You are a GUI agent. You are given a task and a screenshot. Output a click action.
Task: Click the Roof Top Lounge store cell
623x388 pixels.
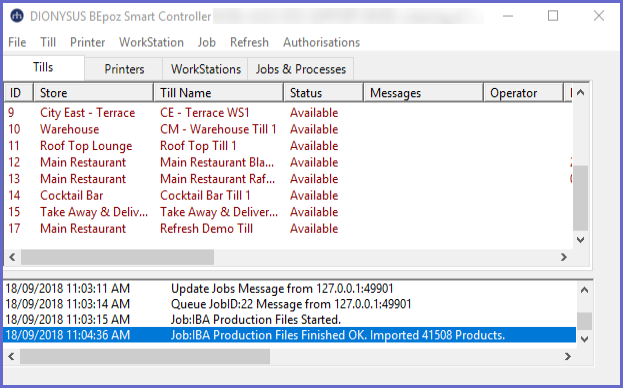(x=86, y=146)
